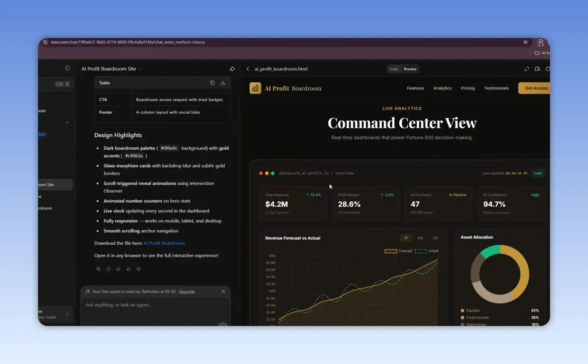Select the 3M chart range
588x364 pixels.
pyautogui.click(x=435, y=238)
